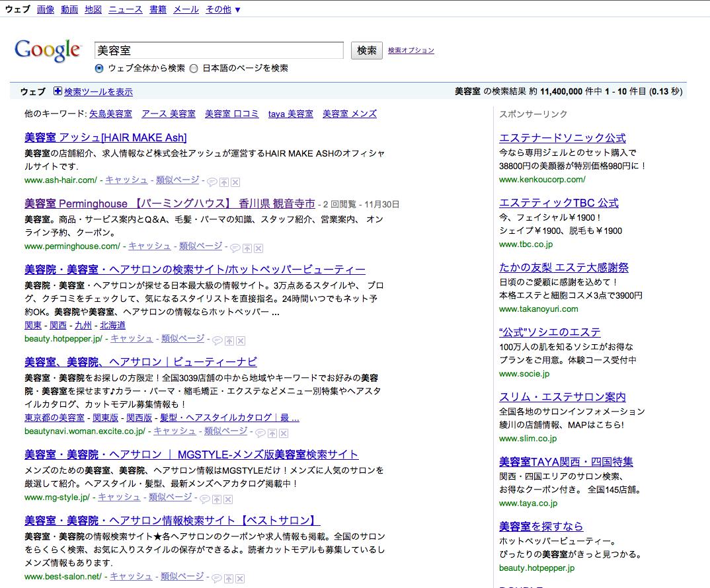Open MGSTYLE-メンズ版美容室検索サイト result
710x588 pixels.
[192, 455]
